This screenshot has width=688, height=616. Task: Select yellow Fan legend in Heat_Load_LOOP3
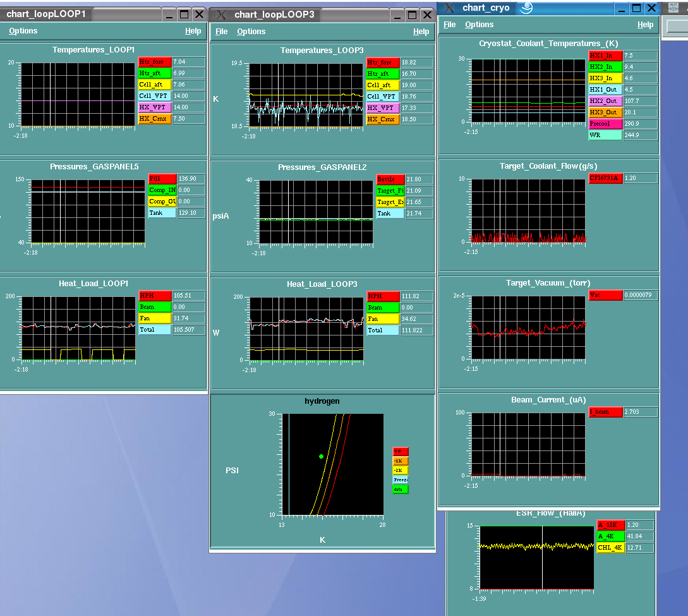tap(383, 319)
